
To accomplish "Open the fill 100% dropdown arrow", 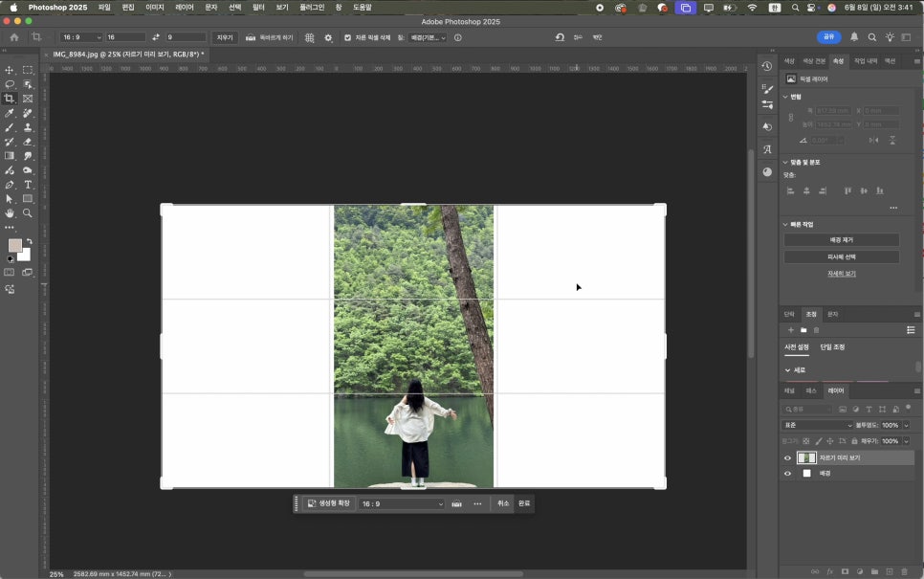I will (x=907, y=441).
